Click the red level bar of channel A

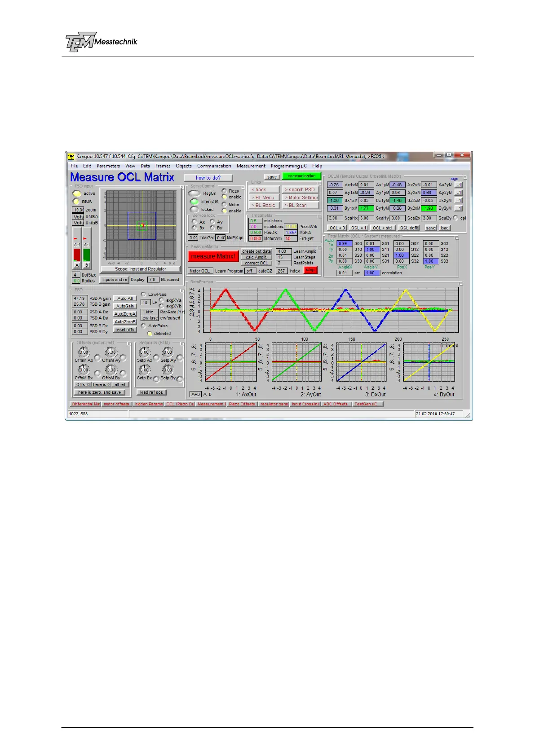(x=77, y=255)
